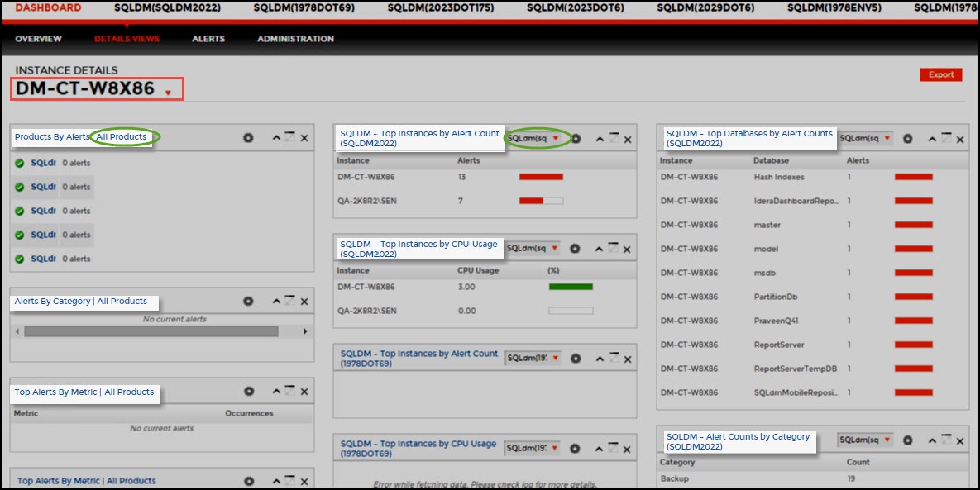Open the DETAILS VIEWS navigation item
This screenshot has width=980, height=490.
(127, 39)
